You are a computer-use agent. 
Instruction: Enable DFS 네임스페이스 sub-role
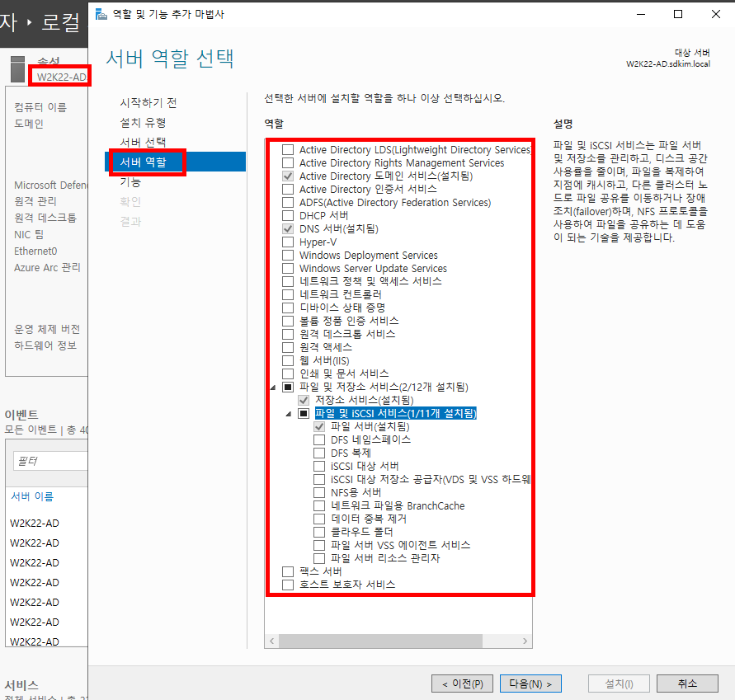pyautogui.click(x=319, y=440)
